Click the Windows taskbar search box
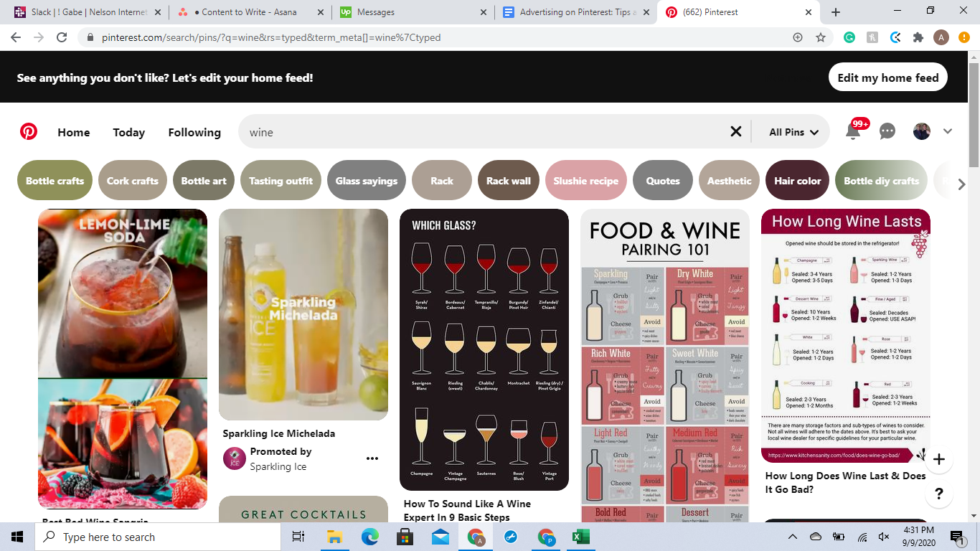Screen dimensions: 980x551 158,537
